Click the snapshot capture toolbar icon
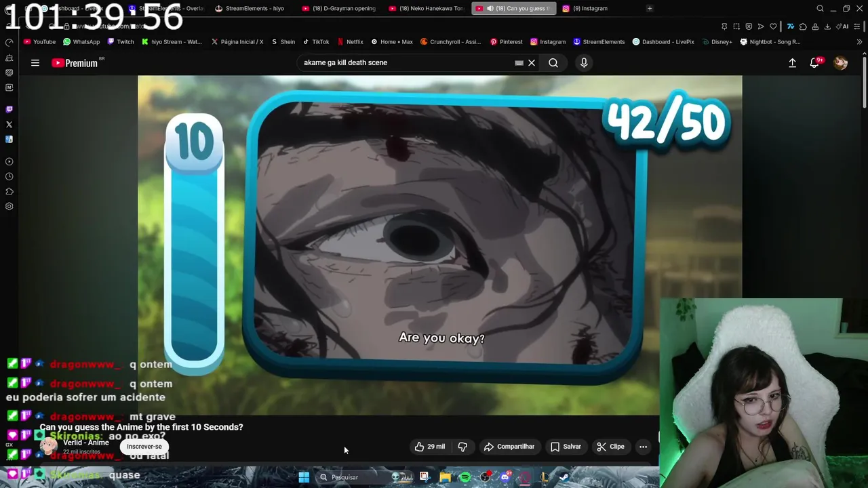 tap(736, 26)
